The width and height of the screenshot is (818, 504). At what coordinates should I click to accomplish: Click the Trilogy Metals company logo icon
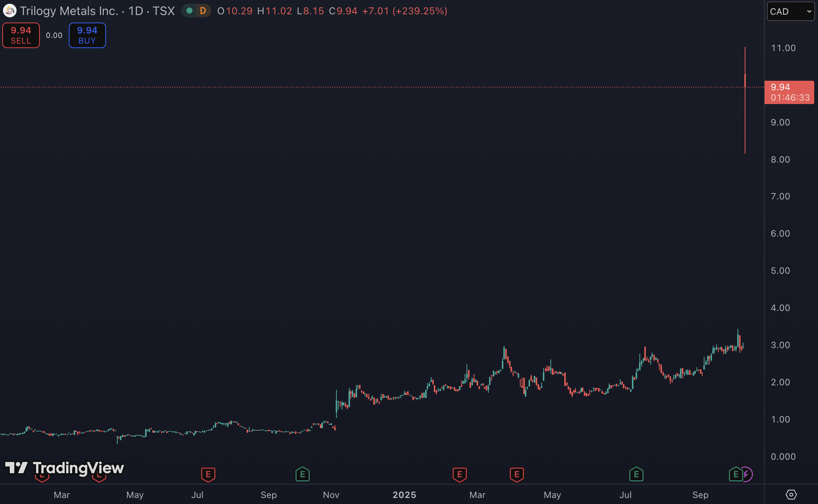[9, 11]
